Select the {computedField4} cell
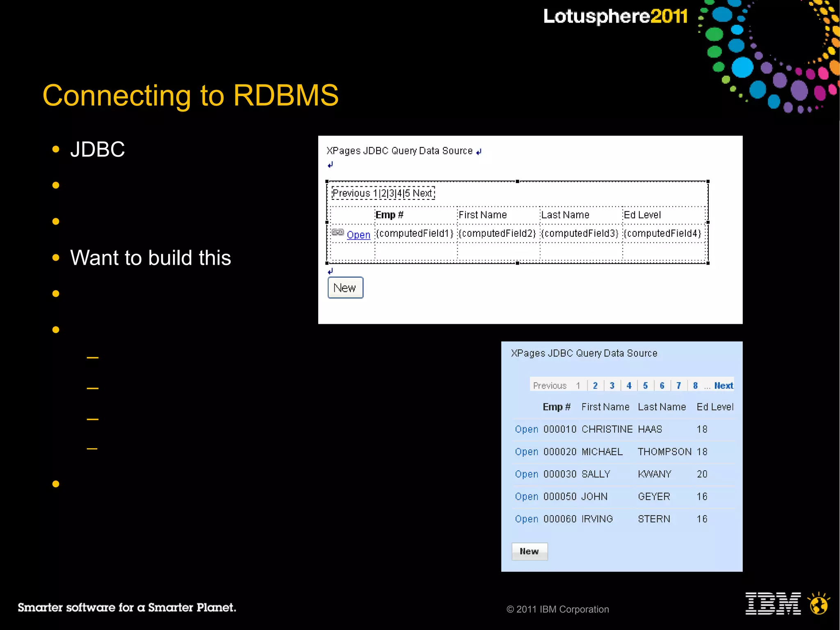The width and height of the screenshot is (840, 630). (x=663, y=233)
